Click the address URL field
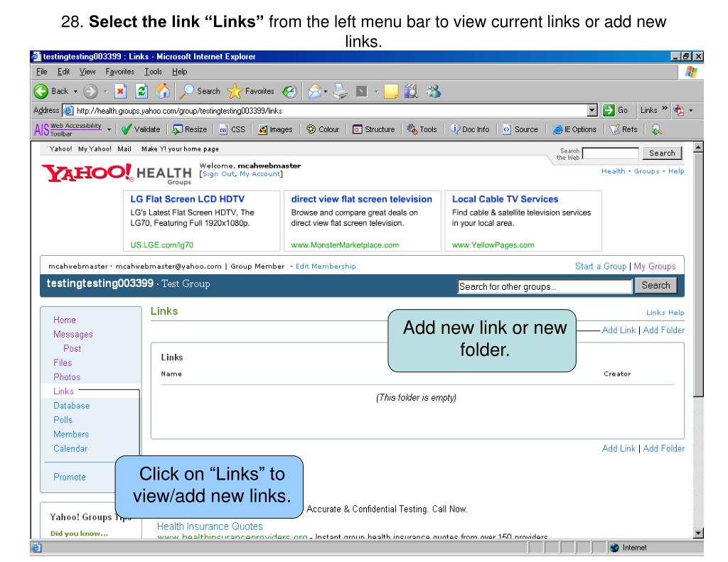This screenshot has width=728, height=562. (x=330, y=110)
